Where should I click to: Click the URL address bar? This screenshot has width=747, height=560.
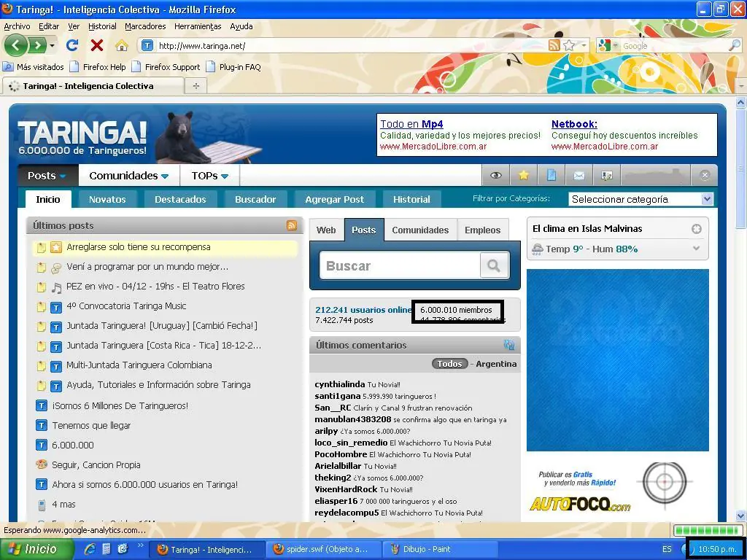pyautogui.click(x=352, y=46)
